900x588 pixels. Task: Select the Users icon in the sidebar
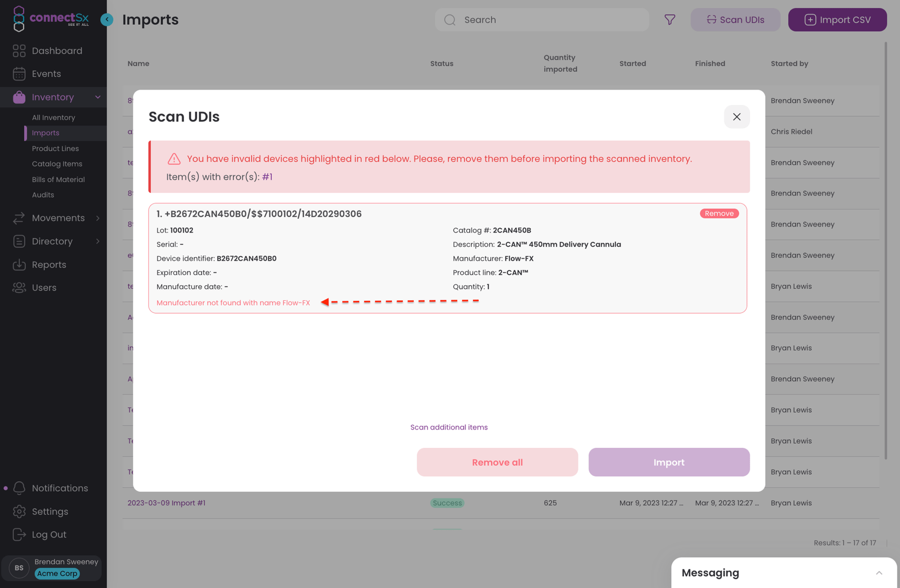[19, 287]
